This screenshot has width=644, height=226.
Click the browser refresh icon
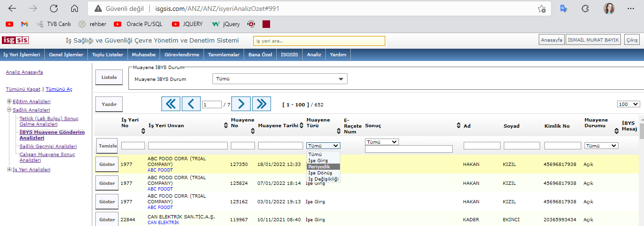coord(54,9)
